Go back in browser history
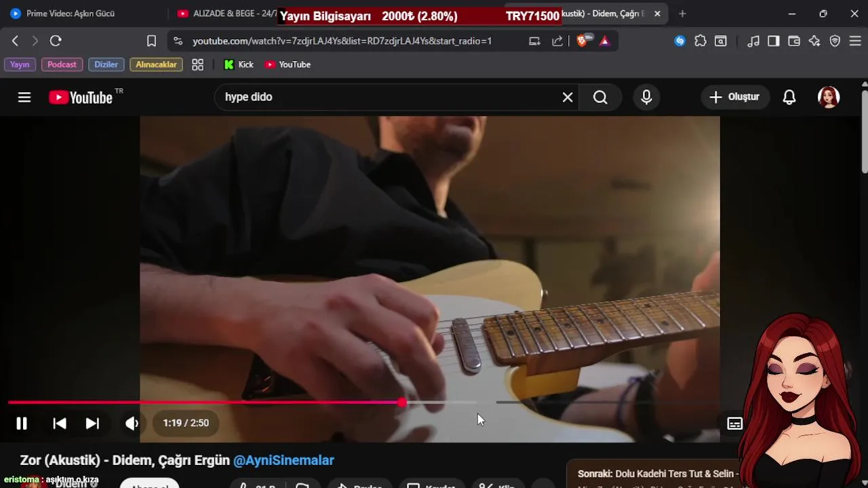The image size is (868, 488). pyautogui.click(x=15, y=41)
